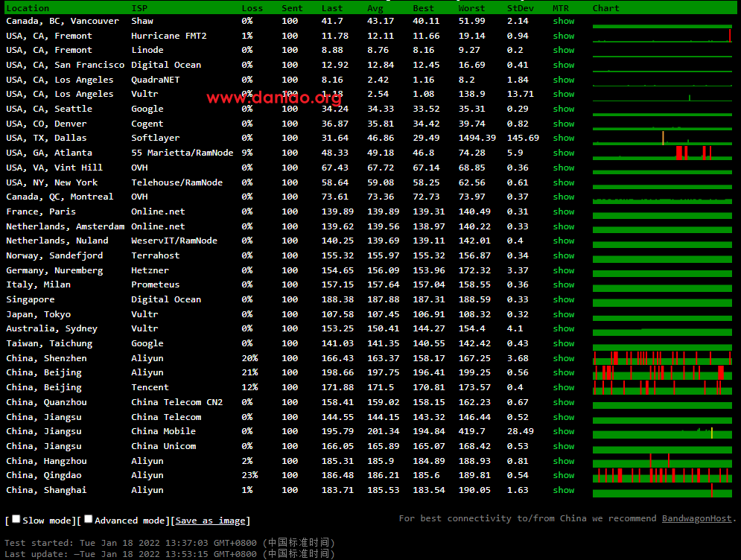Show MTR for Sydney Vultr
This screenshot has height=560, width=741.
coord(564,328)
